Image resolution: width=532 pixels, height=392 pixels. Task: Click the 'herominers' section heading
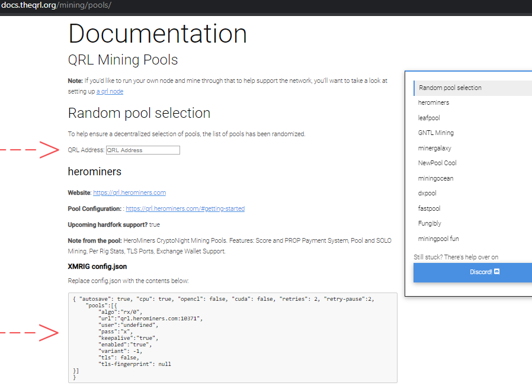[x=94, y=172]
